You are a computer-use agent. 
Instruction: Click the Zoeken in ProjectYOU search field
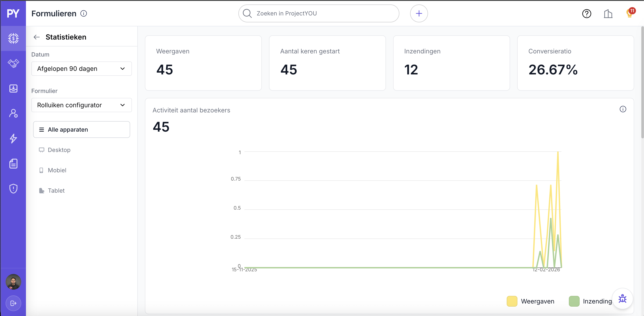tap(319, 13)
